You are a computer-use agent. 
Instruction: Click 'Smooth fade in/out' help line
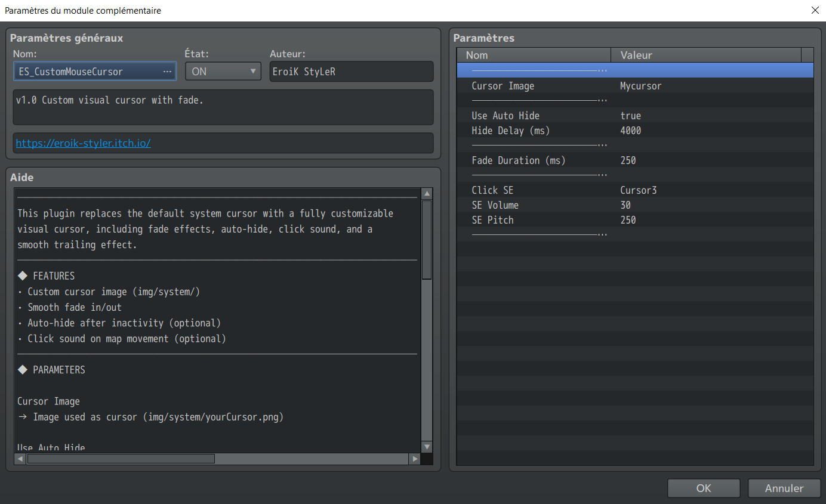[75, 307]
